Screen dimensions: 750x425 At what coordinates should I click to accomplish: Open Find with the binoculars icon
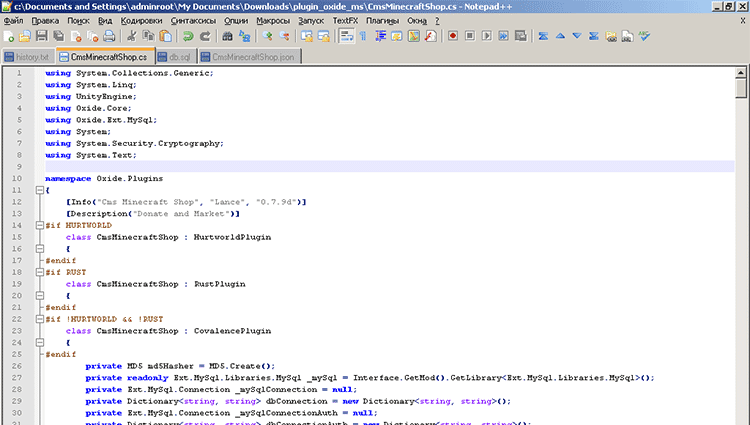click(x=226, y=36)
